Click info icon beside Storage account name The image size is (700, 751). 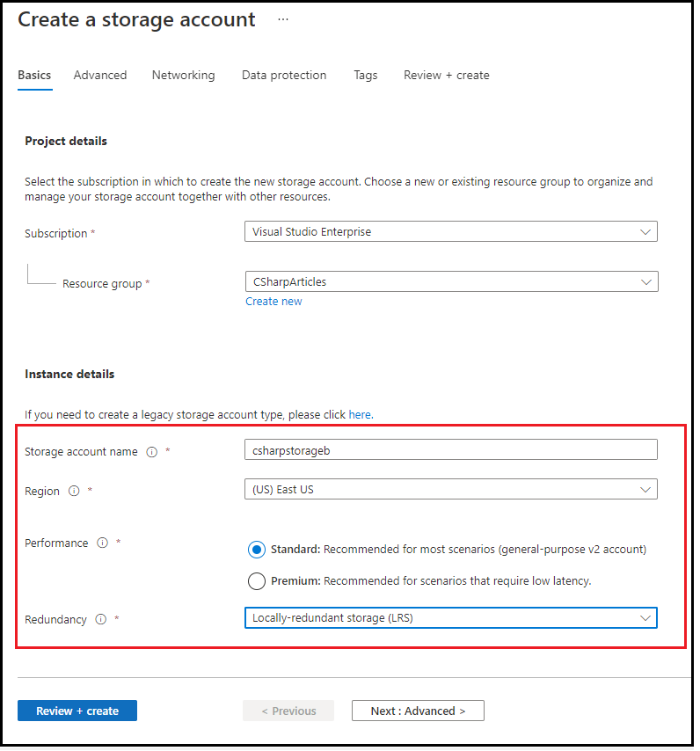(151, 452)
